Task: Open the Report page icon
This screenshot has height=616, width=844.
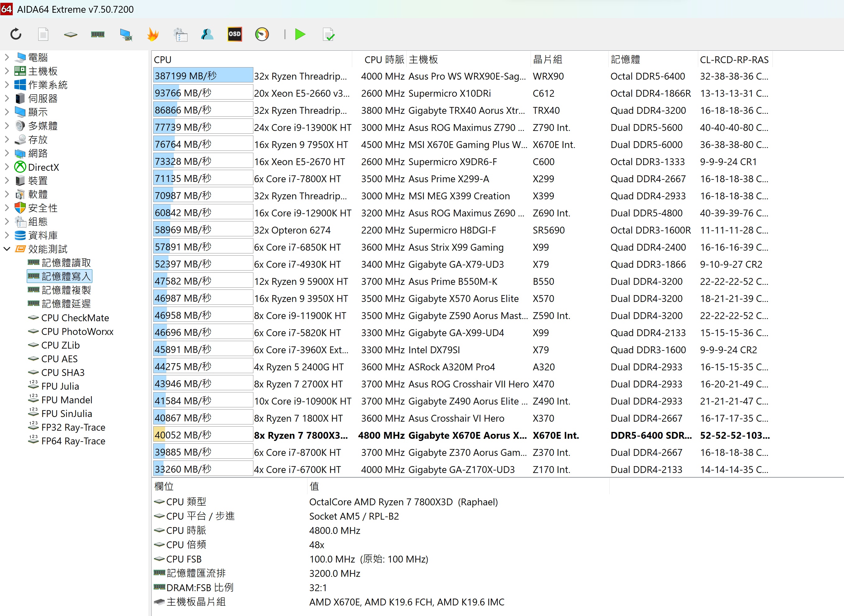Action: 43,34
